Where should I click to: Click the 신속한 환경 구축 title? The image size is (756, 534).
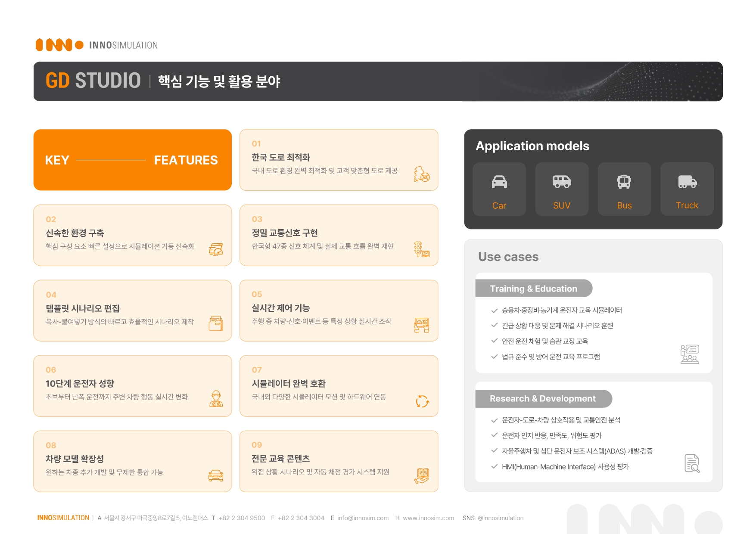click(75, 233)
